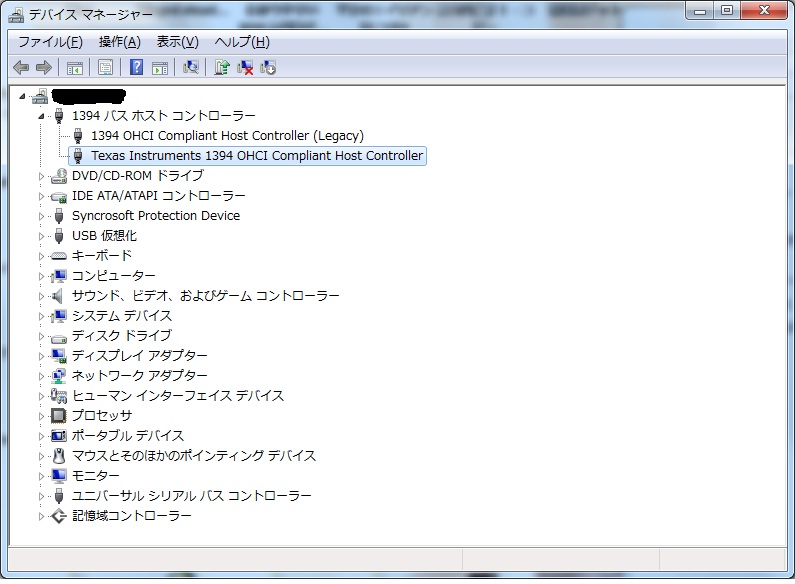Image resolution: width=795 pixels, height=584 pixels.
Task: Click the blue Help question-mark icon
Action: (136, 67)
